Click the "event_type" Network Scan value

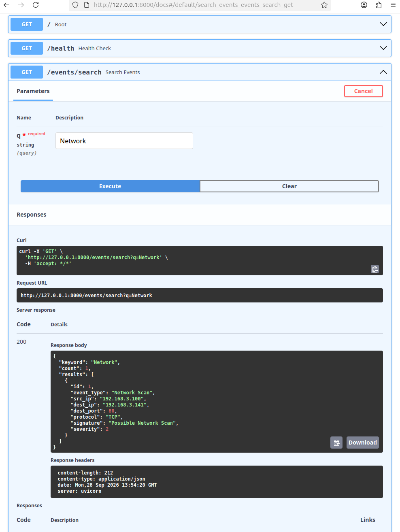[x=133, y=393]
